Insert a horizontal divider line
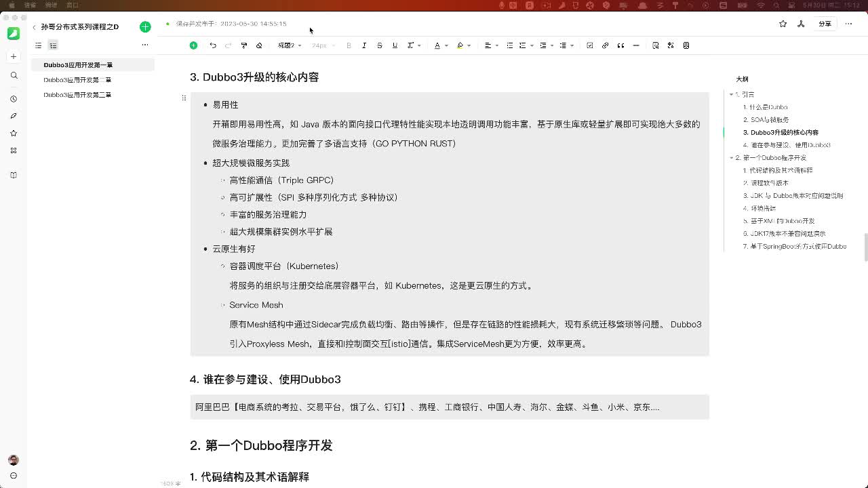The image size is (868, 488). [636, 45]
